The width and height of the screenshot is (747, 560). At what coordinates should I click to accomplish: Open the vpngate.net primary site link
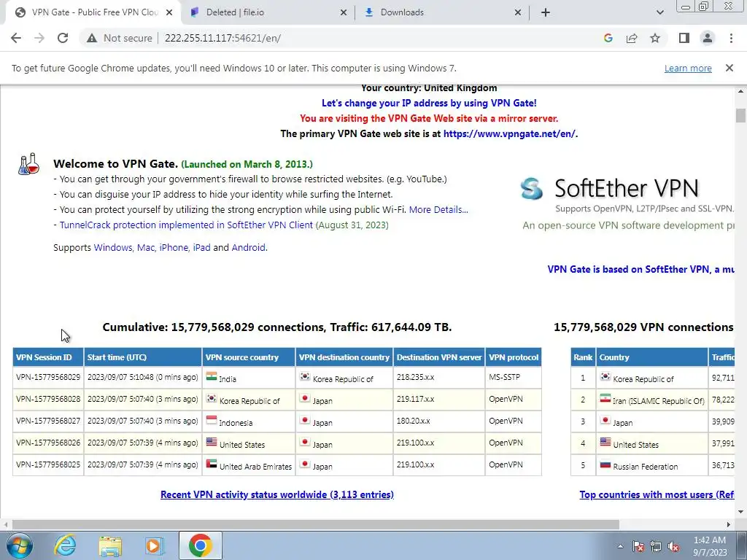[x=509, y=134]
